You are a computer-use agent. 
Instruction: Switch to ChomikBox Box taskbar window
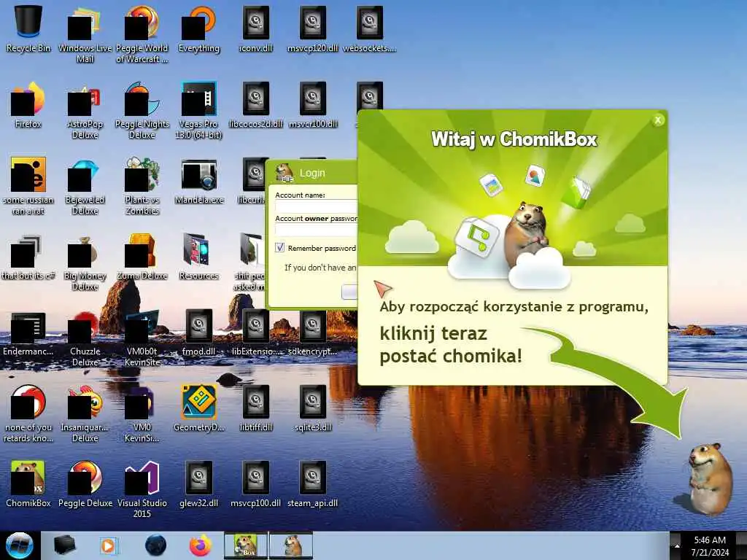coord(246,545)
